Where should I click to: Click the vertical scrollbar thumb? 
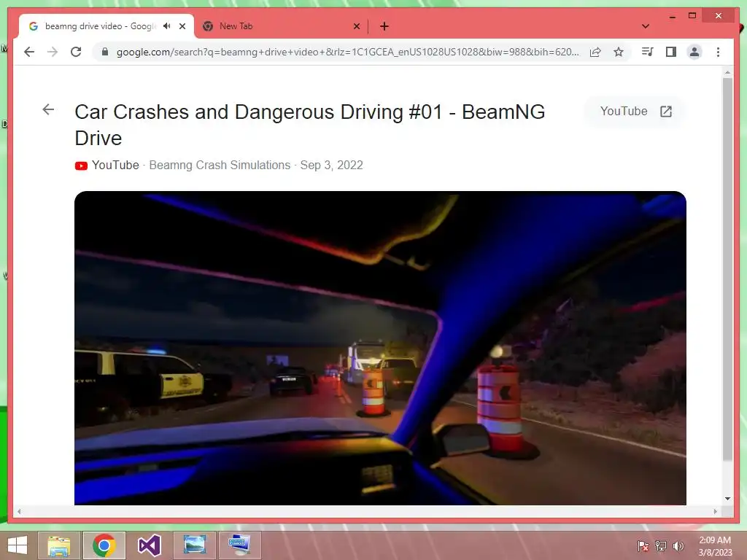click(727, 269)
